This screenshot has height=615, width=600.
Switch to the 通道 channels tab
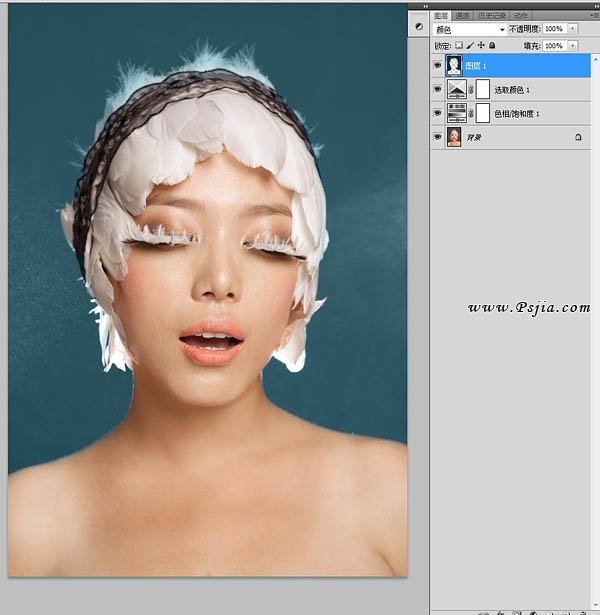tap(462, 16)
